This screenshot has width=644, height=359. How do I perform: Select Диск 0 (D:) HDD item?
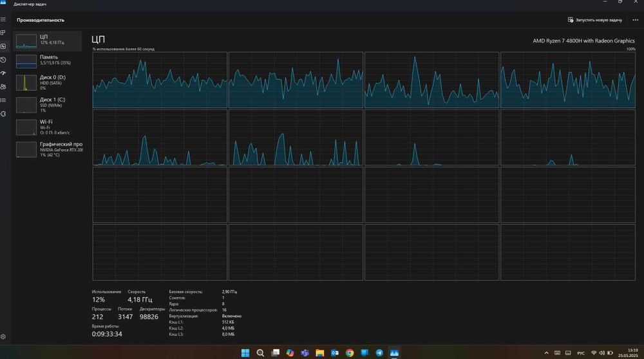click(48, 82)
